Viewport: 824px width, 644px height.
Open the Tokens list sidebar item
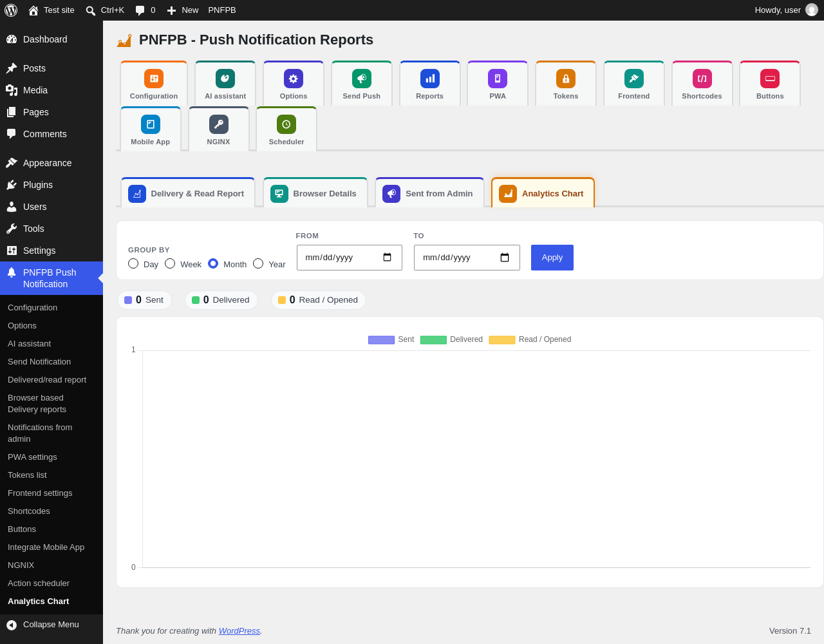point(27,475)
